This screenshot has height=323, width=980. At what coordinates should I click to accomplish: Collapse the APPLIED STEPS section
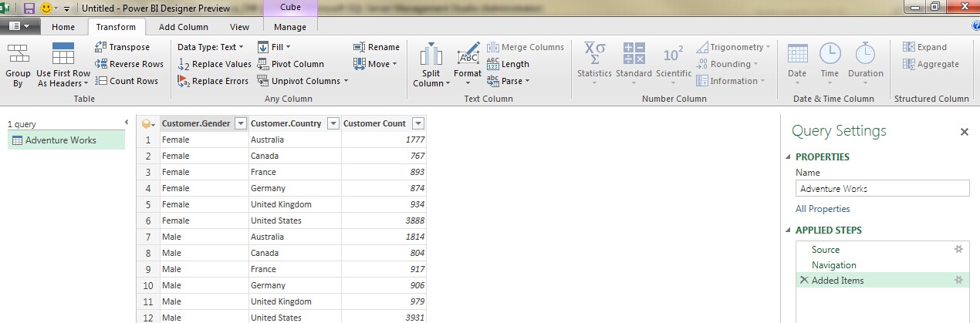[x=789, y=230]
